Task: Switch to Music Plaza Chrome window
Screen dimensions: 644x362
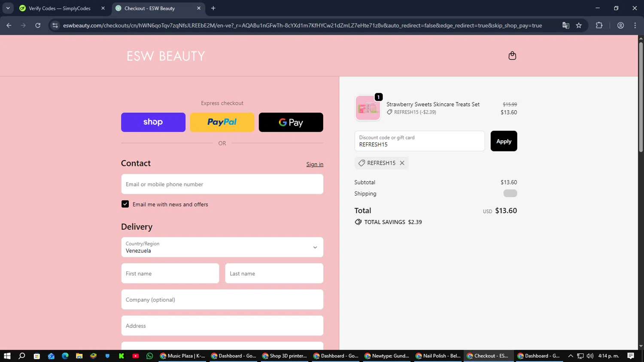Action: pyautogui.click(x=182, y=356)
